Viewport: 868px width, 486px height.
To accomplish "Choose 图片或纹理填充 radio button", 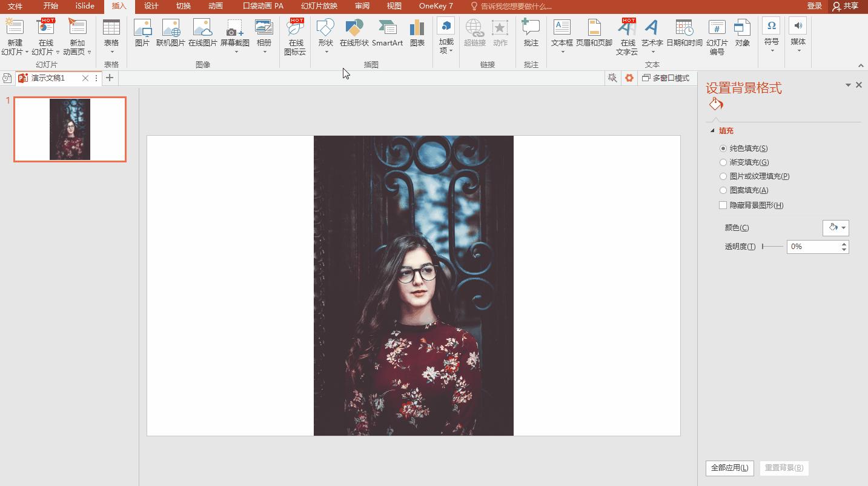I will 723,176.
